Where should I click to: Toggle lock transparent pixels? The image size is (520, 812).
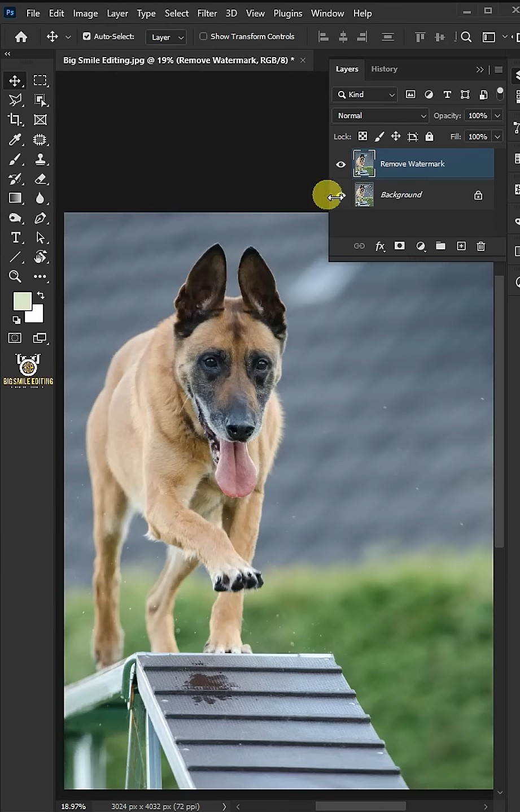(x=363, y=136)
